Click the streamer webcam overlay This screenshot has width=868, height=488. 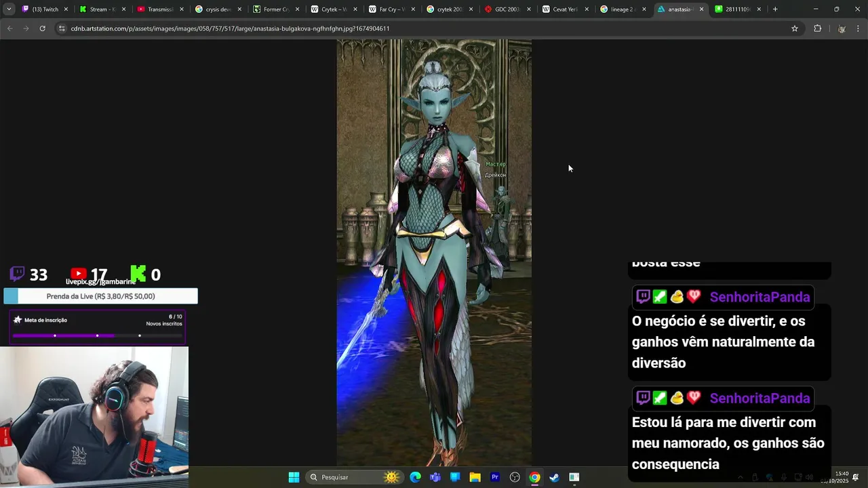[94, 418]
